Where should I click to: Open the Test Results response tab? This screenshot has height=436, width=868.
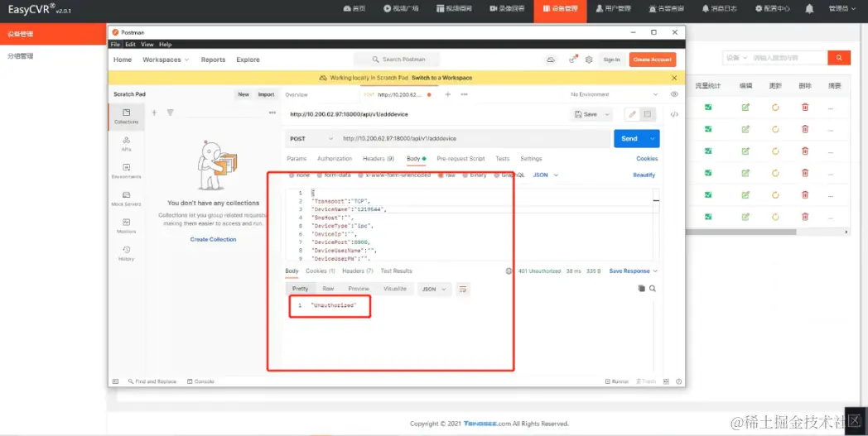397,271
